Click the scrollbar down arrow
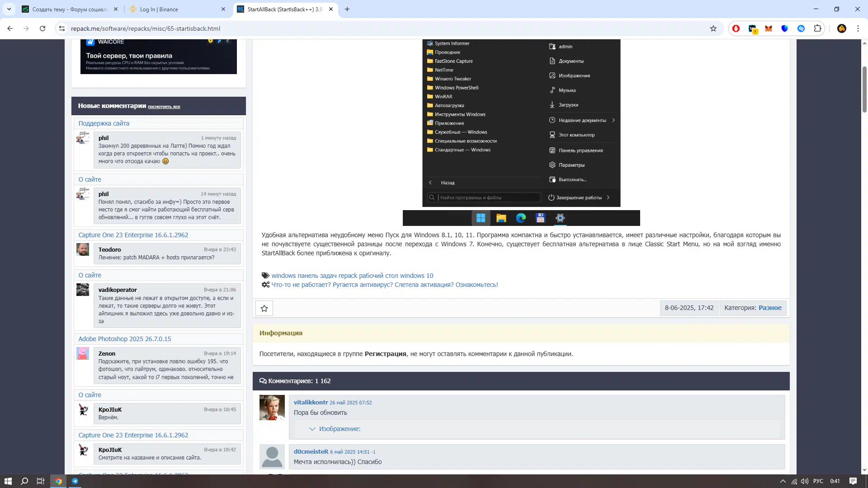Viewport: 868px width, 488px height. pos(864,470)
